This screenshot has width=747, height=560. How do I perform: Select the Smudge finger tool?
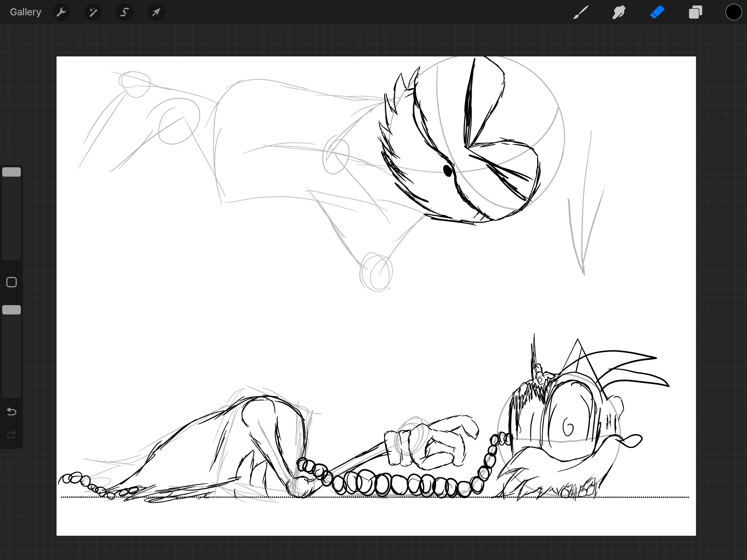(x=619, y=13)
